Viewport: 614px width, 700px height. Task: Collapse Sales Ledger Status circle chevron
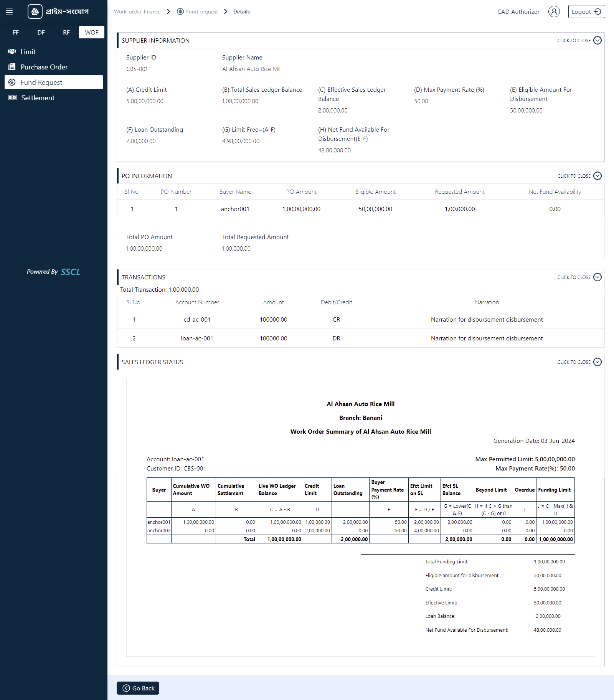coord(597,362)
